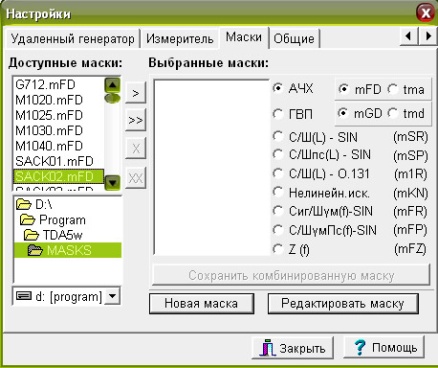Click Сохранить комбинированную маску button
Viewport: 438px width, 368px height.
click(x=291, y=275)
